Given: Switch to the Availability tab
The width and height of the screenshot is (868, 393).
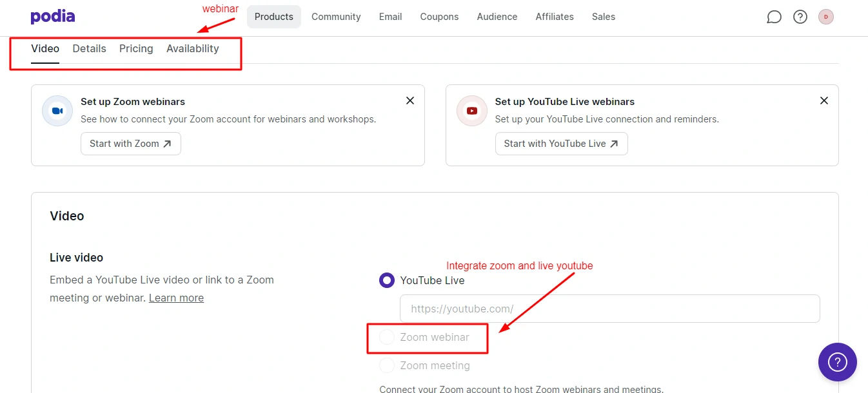Looking at the screenshot, I should click(193, 49).
